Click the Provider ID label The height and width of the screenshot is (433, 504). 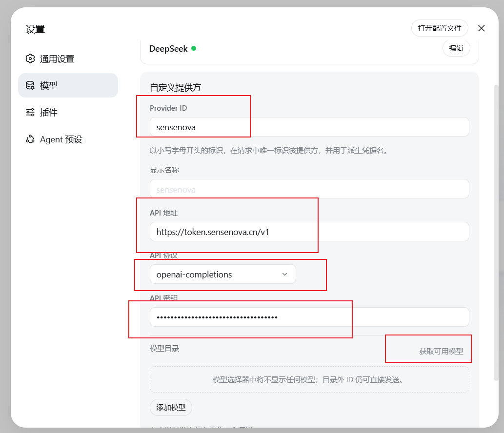(x=168, y=108)
